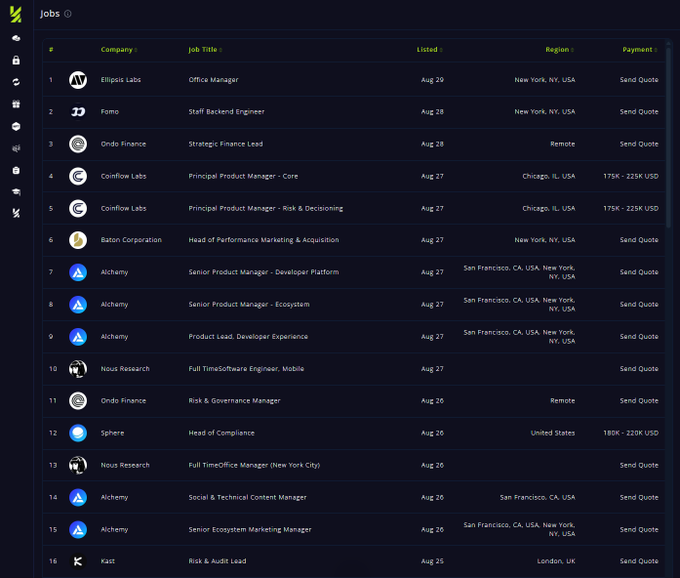Show the info tooltip beside Jobs
Viewport: 680px width, 578px height.
(68, 14)
